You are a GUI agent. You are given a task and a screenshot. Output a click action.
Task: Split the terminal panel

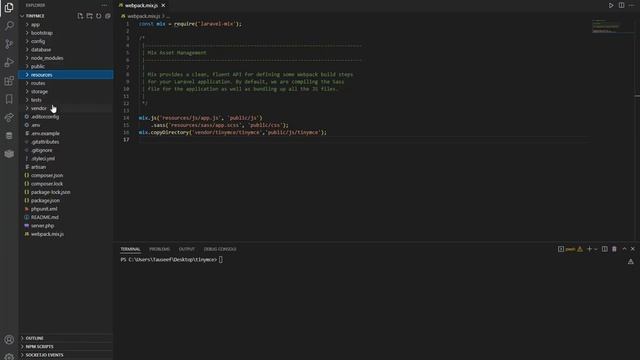[605, 249]
